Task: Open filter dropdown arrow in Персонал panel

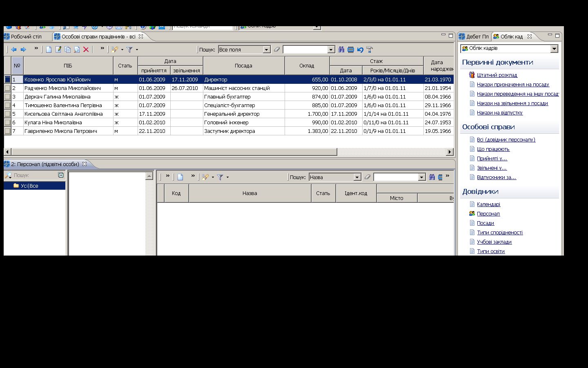Action: [227, 177]
